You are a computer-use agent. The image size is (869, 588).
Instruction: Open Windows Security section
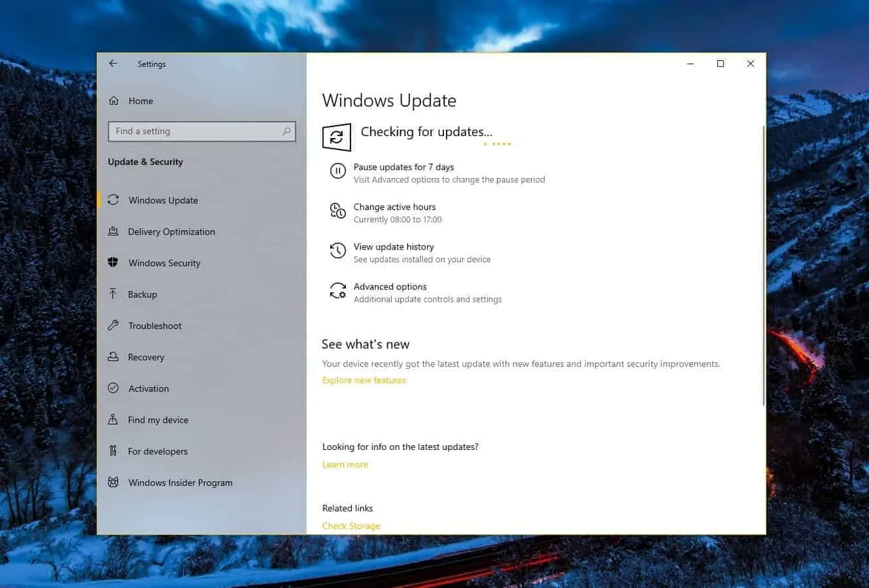[164, 263]
